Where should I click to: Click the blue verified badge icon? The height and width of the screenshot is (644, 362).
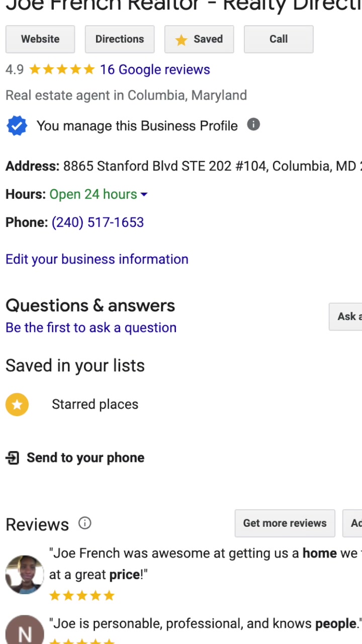tap(17, 126)
